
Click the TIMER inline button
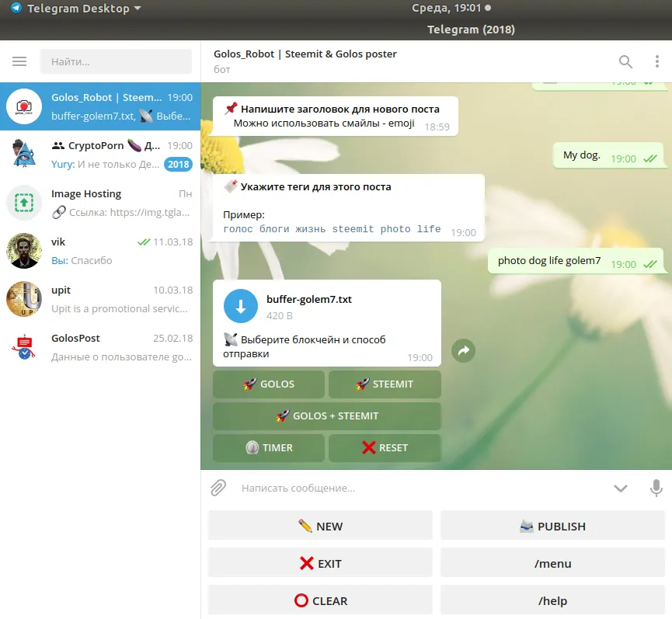click(x=269, y=447)
